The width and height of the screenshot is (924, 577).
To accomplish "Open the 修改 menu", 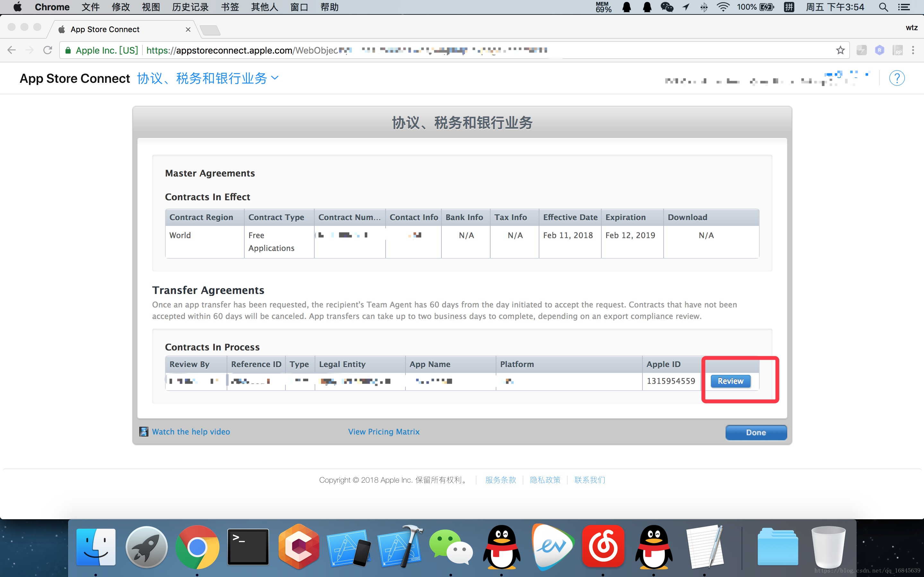I will [x=121, y=7].
